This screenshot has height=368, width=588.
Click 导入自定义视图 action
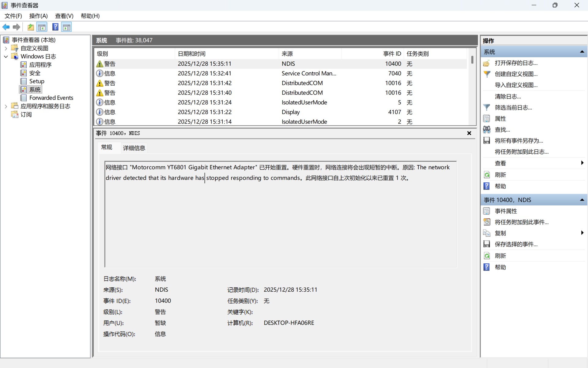pyautogui.click(x=516, y=85)
